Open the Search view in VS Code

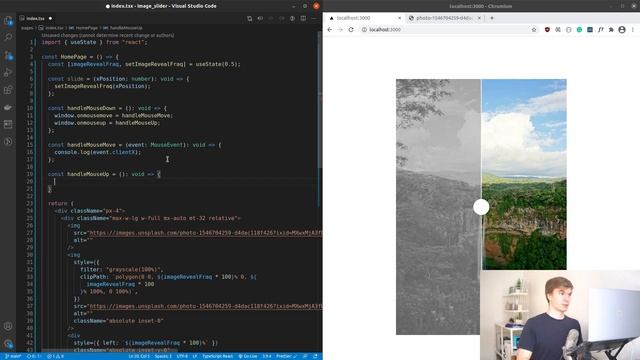click(8, 38)
